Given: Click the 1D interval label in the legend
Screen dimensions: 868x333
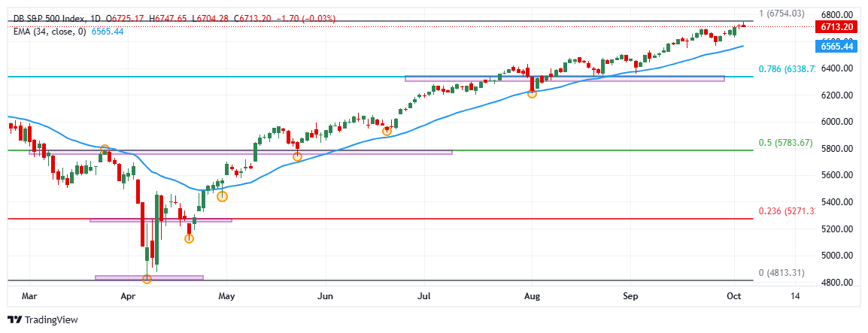Looking at the screenshot, I should [x=98, y=18].
